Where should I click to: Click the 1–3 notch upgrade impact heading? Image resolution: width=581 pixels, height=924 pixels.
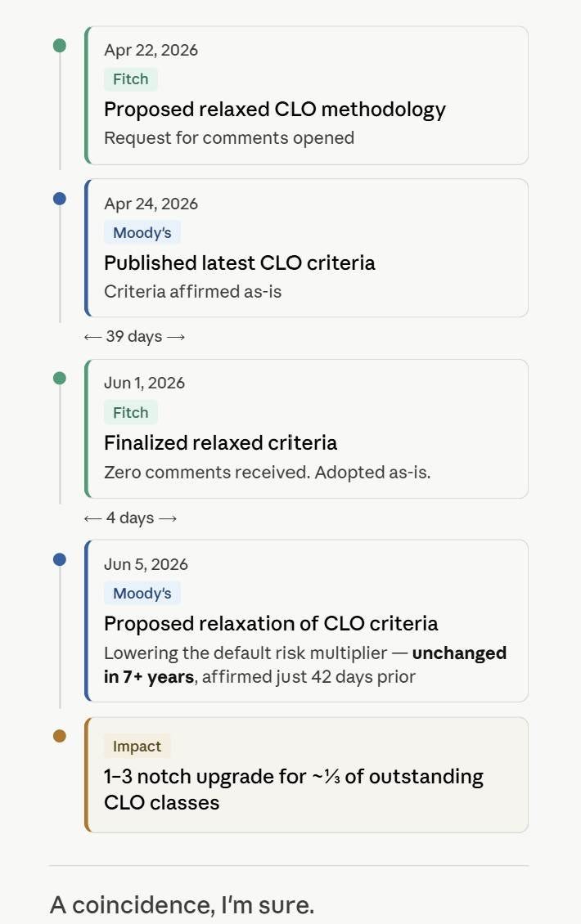point(294,789)
